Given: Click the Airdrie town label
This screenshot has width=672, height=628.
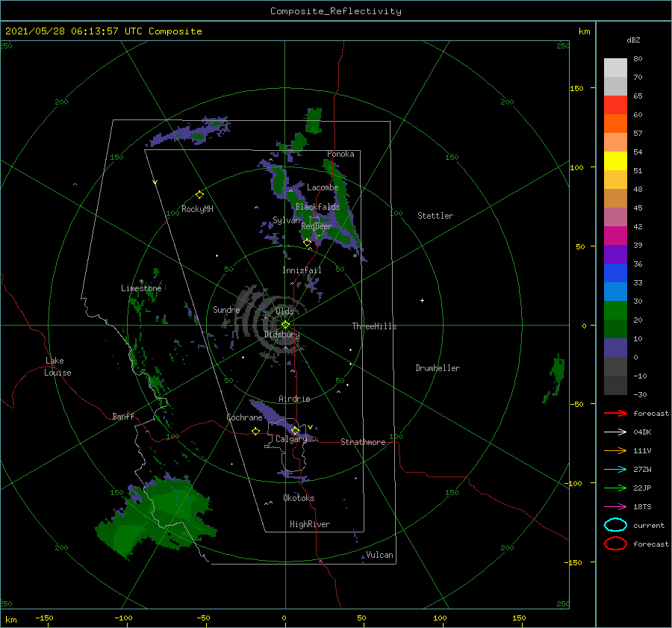Looking at the screenshot, I should (x=294, y=399).
